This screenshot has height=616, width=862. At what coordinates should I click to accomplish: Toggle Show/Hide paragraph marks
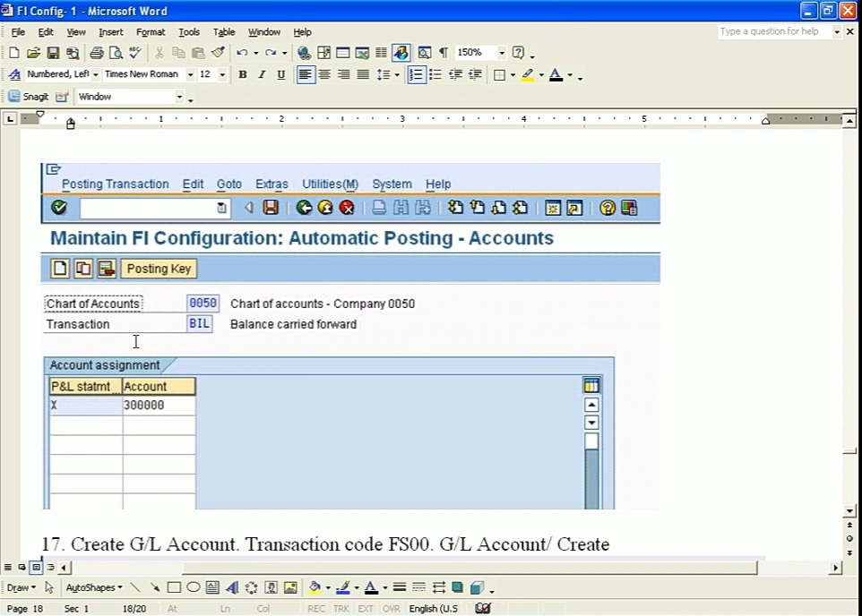point(444,53)
